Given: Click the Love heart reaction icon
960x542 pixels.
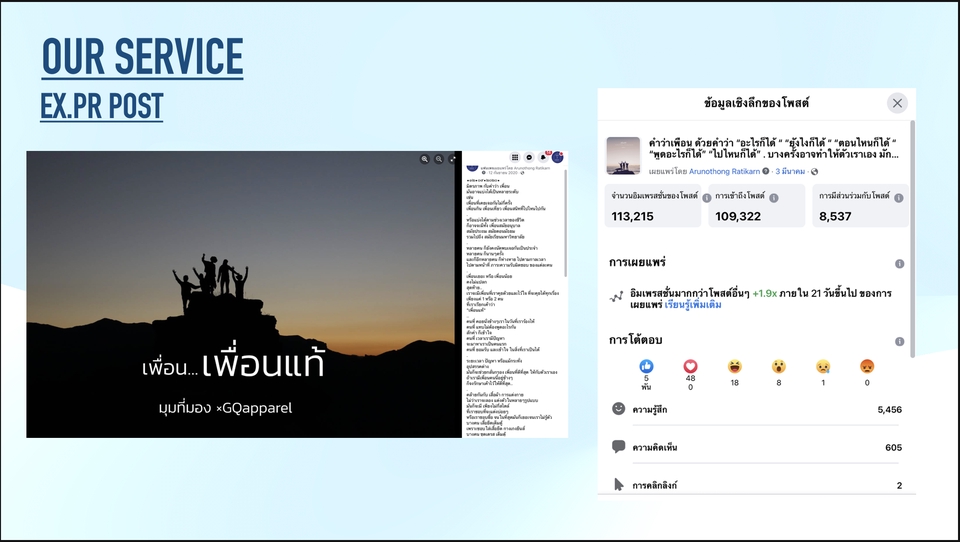Looking at the screenshot, I should [x=690, y=366].
